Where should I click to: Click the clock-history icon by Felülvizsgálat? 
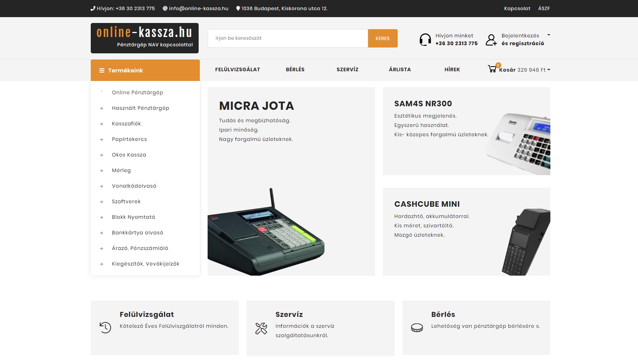click(105, 327)
